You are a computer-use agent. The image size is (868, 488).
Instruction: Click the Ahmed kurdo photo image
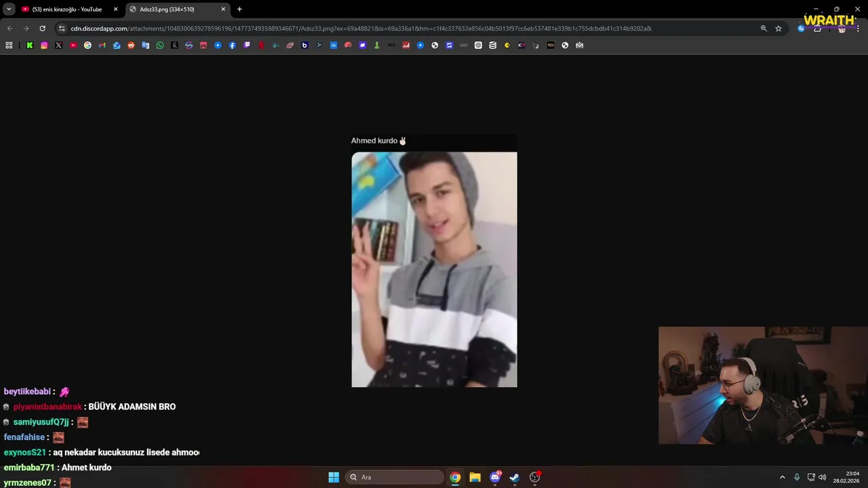(434, 269)
